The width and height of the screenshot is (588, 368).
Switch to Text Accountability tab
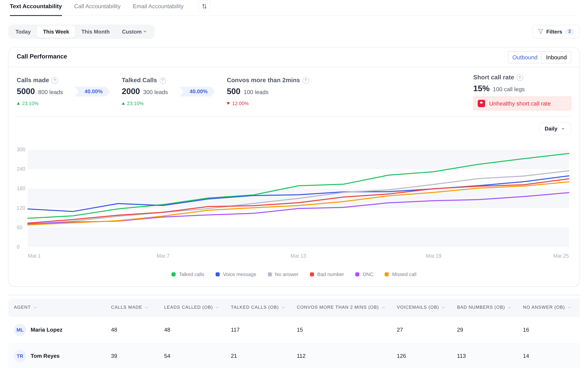click(x=36, y=6)
